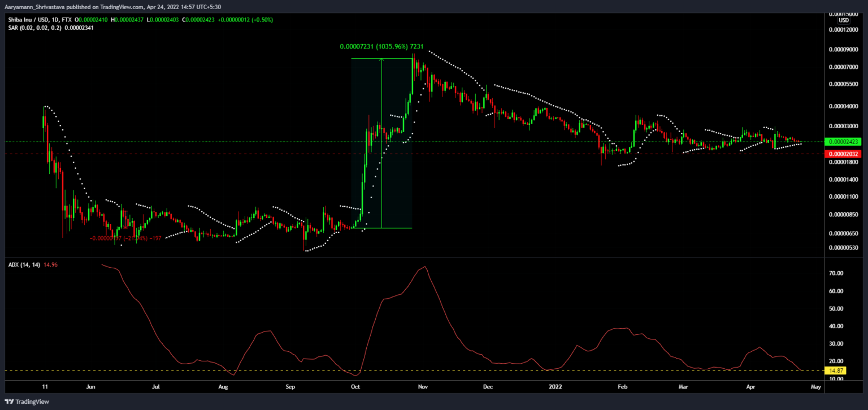Click the Aug label on time axis
This screenshot has width=868, height=410.
(x=223, y=387)
